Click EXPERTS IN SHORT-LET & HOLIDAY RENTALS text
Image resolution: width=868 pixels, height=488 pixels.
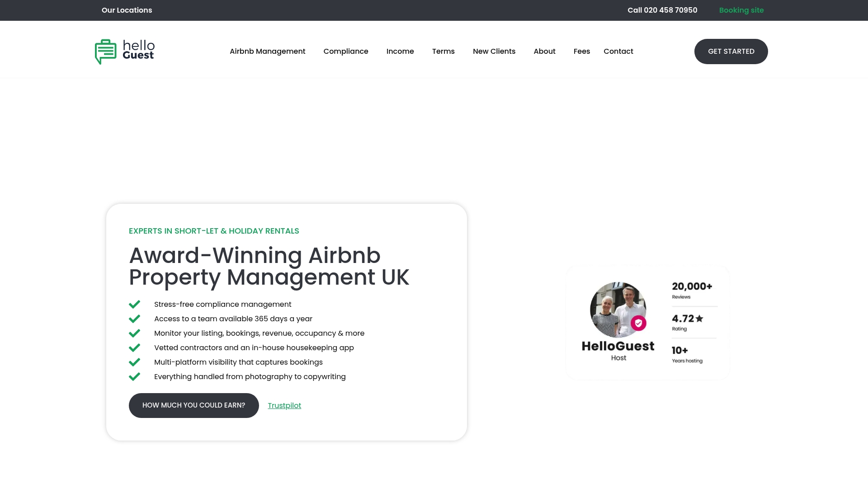pyautogui.click(x=214, y=231)
